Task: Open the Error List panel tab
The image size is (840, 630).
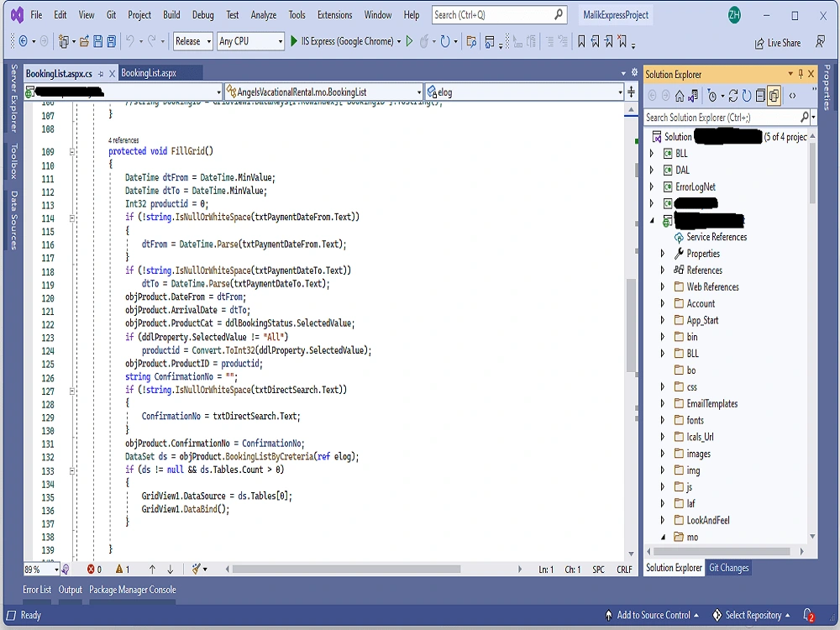Action: (37, 590)
